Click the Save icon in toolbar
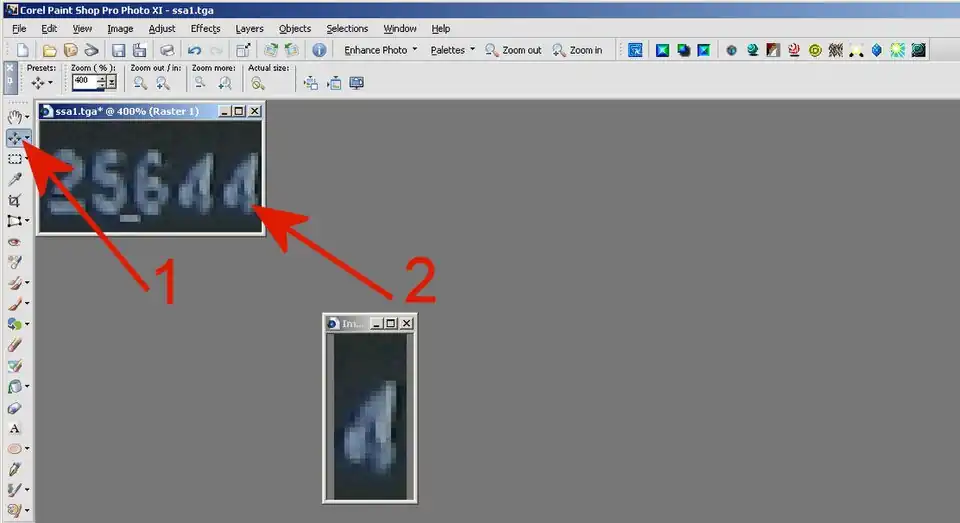The width and height of the screenshot is (960, 523). (119, 50)
